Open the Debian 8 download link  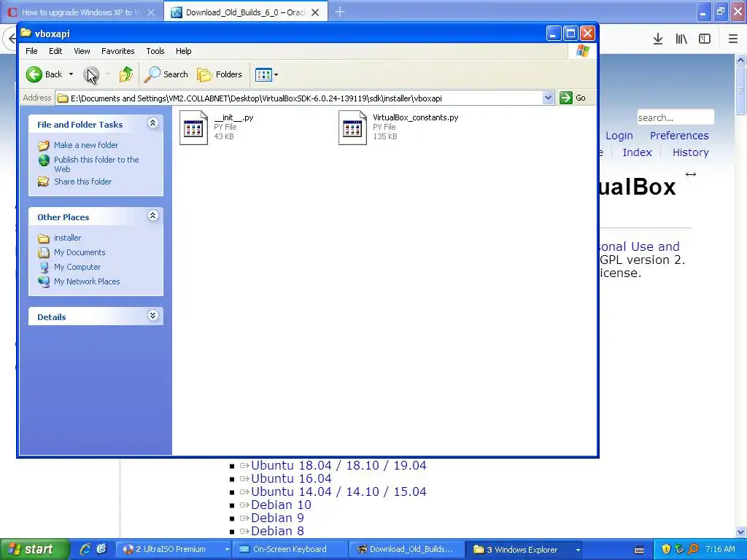[x=277, y=531]
